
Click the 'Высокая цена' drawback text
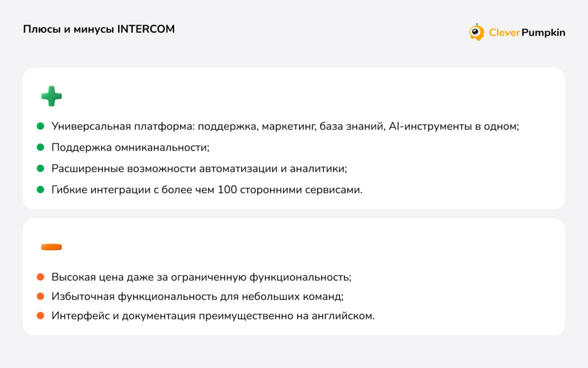point(201,277)
